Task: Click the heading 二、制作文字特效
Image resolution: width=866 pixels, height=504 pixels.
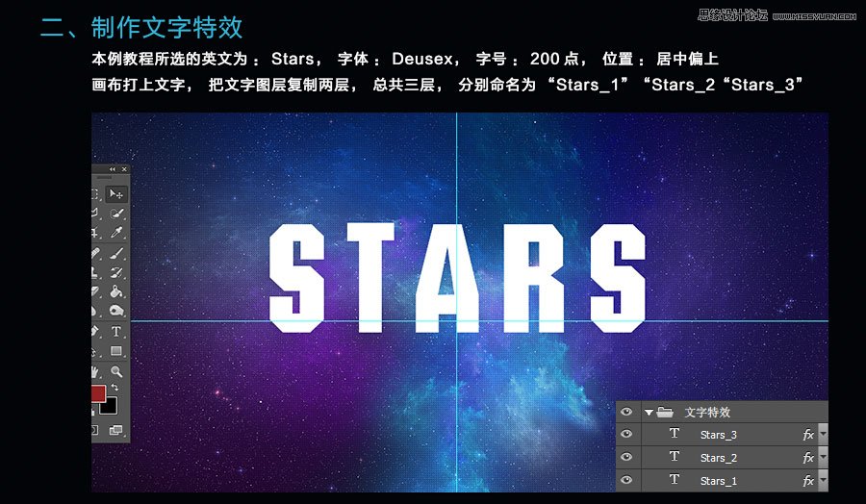Action: pos(141,28)
